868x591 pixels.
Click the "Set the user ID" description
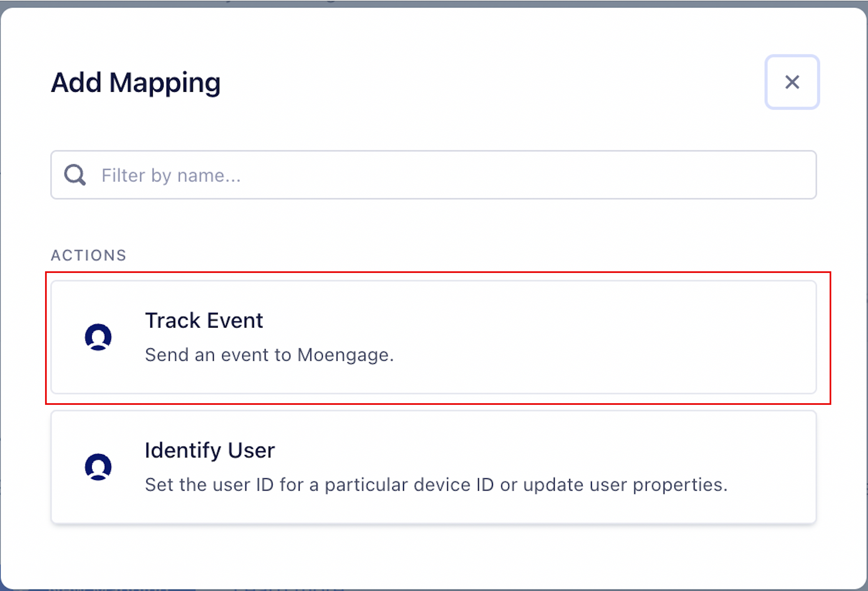pos(437,485)
